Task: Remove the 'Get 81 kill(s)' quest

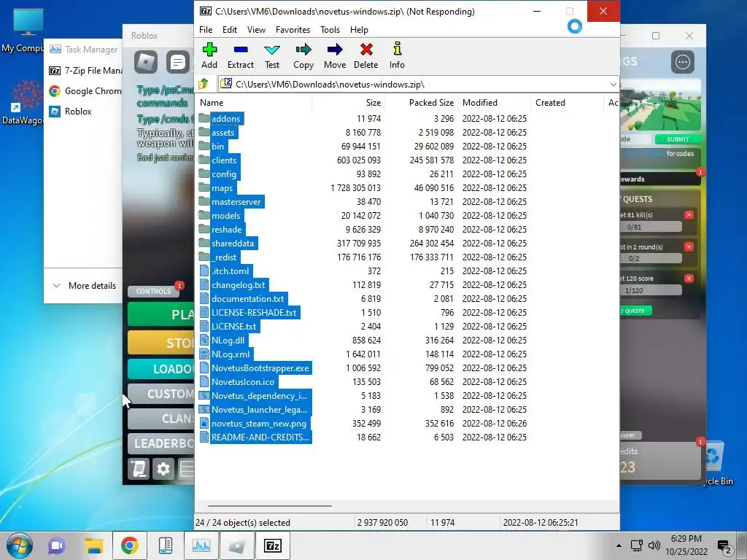Action: tap(689, 215)
